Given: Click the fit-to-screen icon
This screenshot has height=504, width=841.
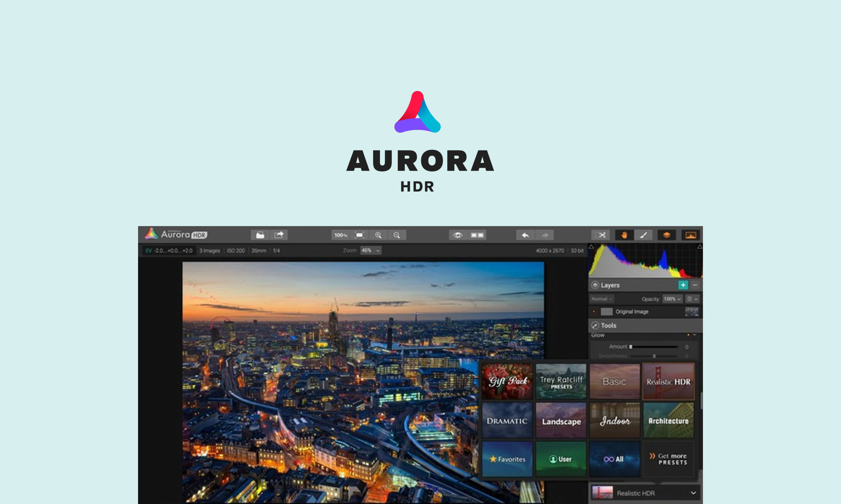Looking at the screenshot, I should (359, 235).
